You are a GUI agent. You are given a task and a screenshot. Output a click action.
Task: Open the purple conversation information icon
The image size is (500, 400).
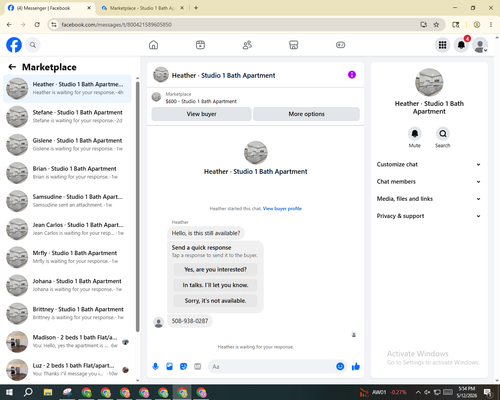click(x=352, y=75)
